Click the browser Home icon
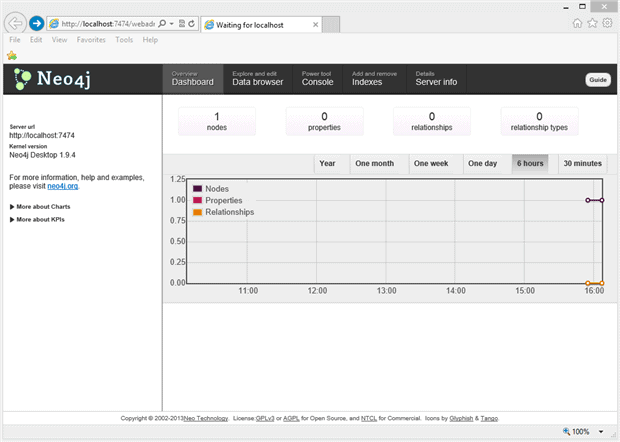The width and height of the screenshot is (620, 442). coord(577,23)
